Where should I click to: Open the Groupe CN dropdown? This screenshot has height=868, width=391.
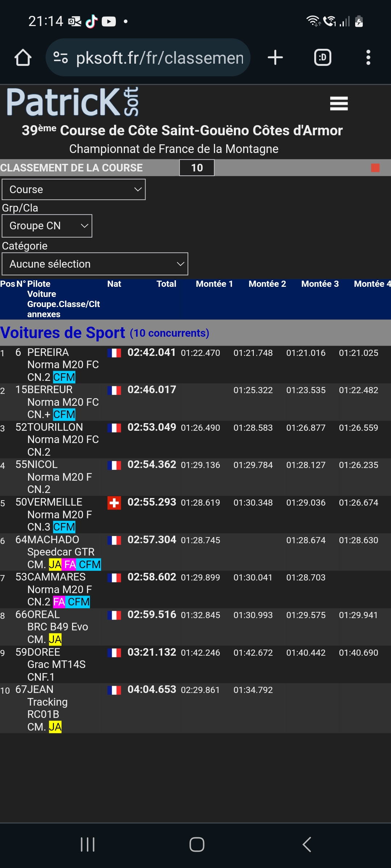(47, 226)
